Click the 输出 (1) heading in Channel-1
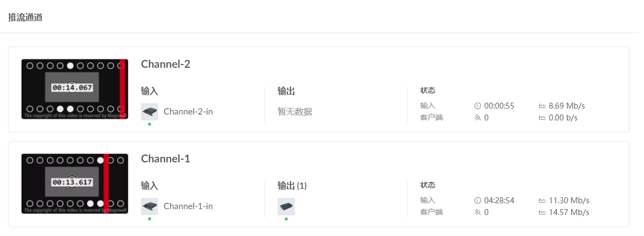 292,186
